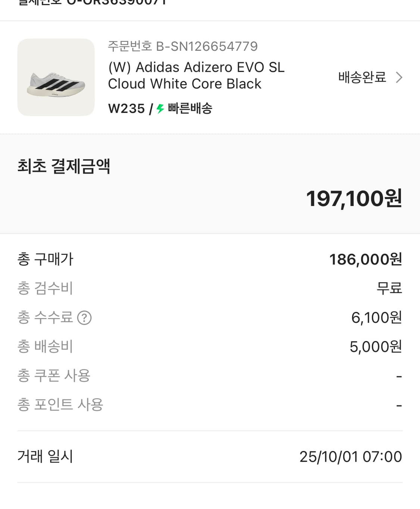Screen dimensions: 420x509
Task: Tap the 최초 결제금액 heading
Action: 64,166
